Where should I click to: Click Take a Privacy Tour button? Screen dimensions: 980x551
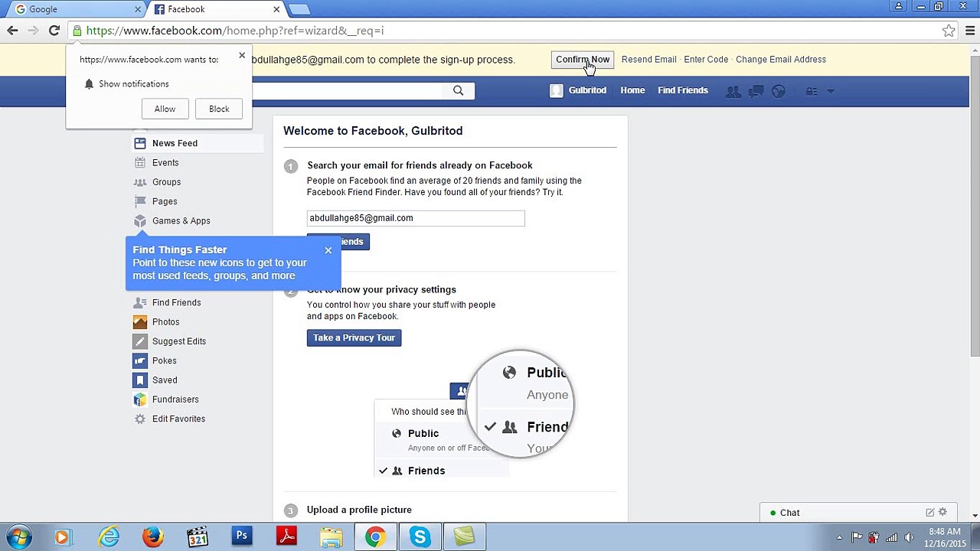click(x=354, y=337)
